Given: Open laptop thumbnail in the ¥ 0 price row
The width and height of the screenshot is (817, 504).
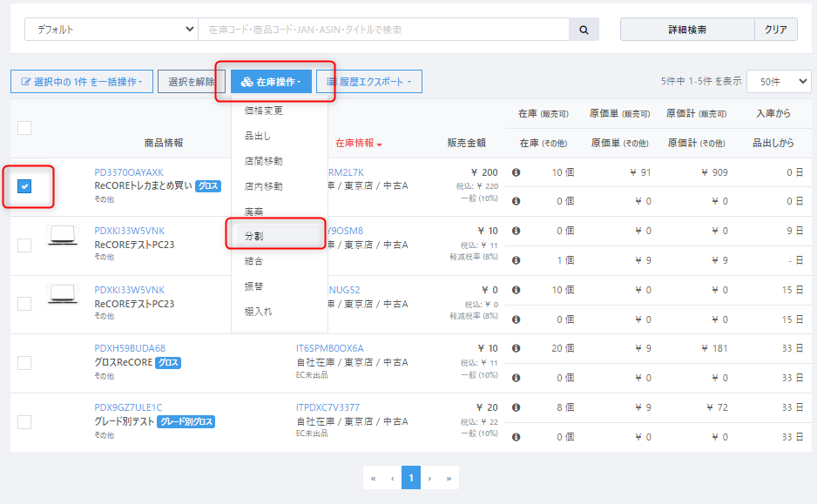Looking at the screenshot, I should [x=63, y=293].
